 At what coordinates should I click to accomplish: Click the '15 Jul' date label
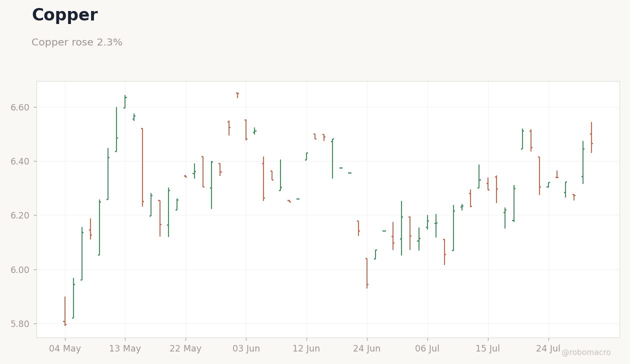pyautogui.click(x=488, y=348)
